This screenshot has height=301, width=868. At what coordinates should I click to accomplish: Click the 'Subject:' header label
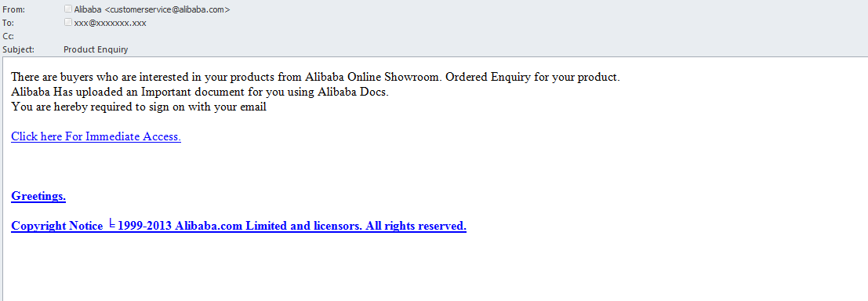18,49
